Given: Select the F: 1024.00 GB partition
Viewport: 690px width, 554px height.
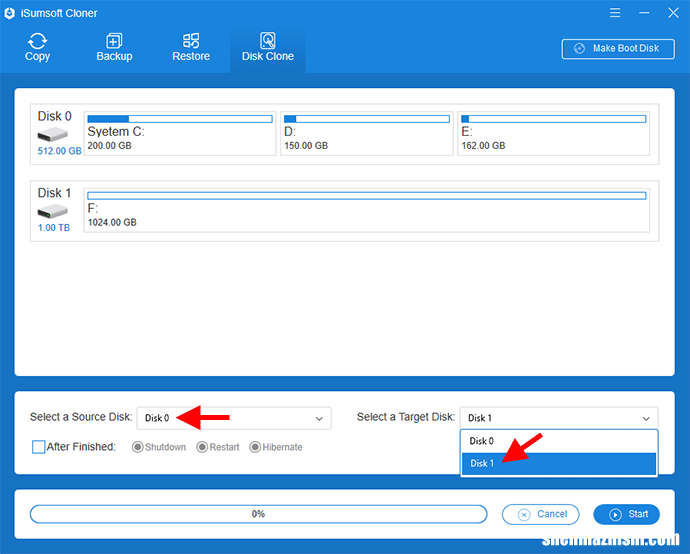Looking at the screenshot, I should tap(367, 210).
